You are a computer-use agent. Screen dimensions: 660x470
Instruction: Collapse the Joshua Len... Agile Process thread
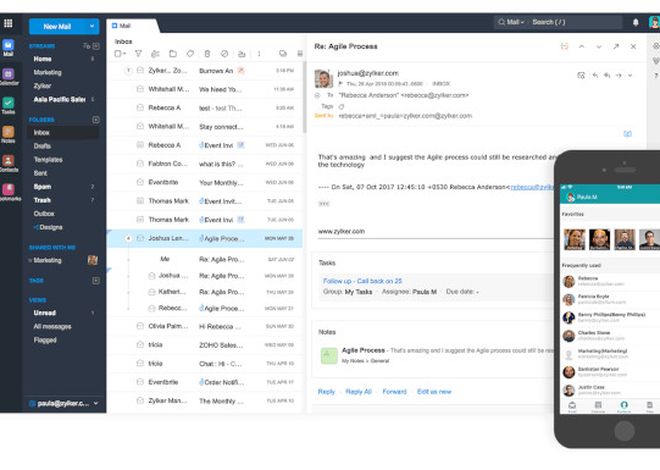pyautogui.click(x=128, y=239)
